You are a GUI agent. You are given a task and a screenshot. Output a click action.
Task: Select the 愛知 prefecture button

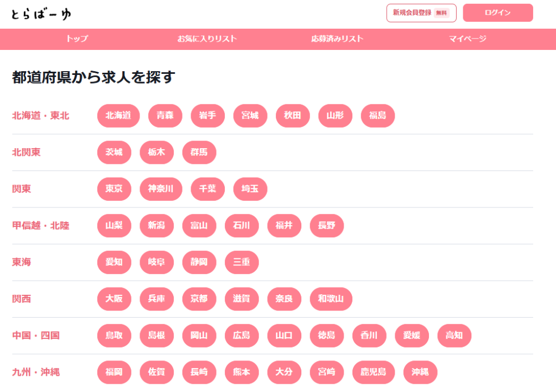[114, 262]
